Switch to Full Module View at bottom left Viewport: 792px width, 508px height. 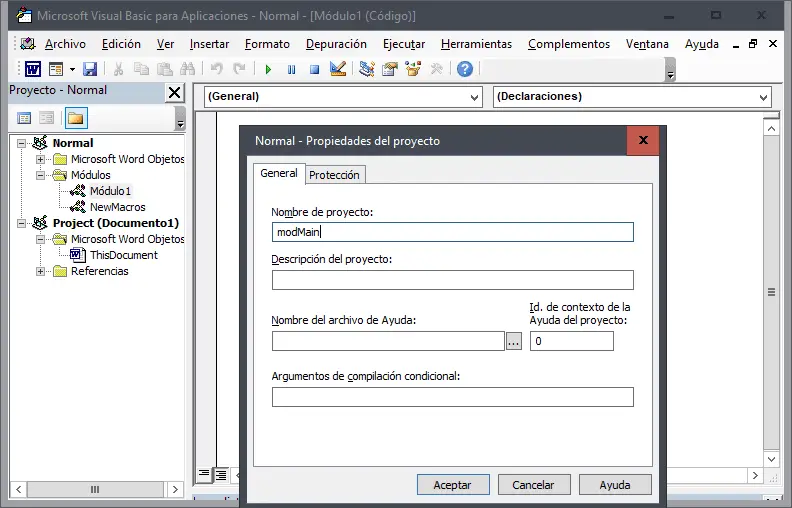click(x=221, y=475)
